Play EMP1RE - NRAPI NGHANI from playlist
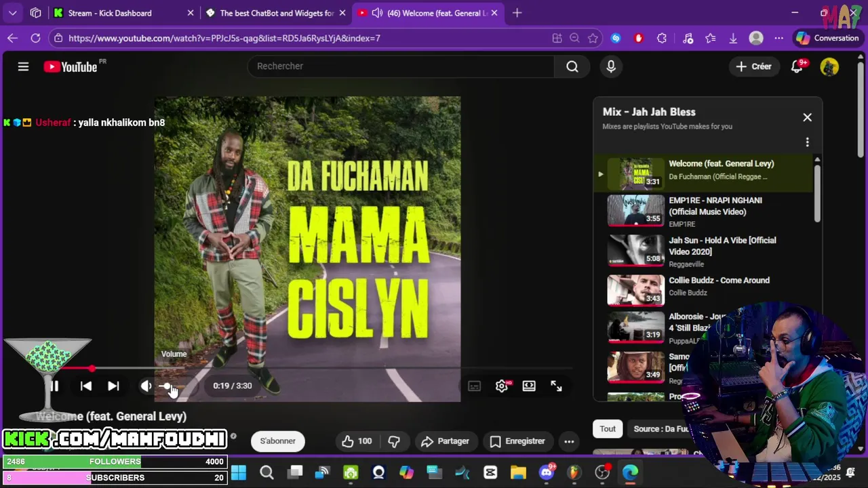 703,211
